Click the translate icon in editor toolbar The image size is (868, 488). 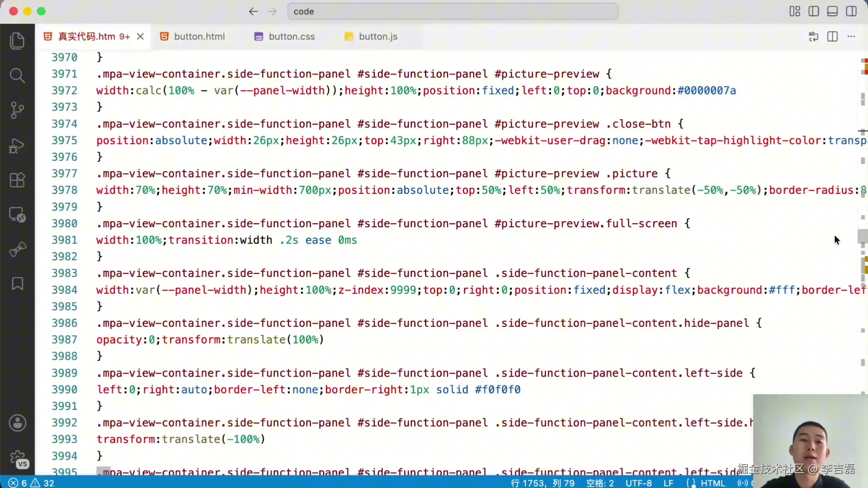[x=813, y=37]
